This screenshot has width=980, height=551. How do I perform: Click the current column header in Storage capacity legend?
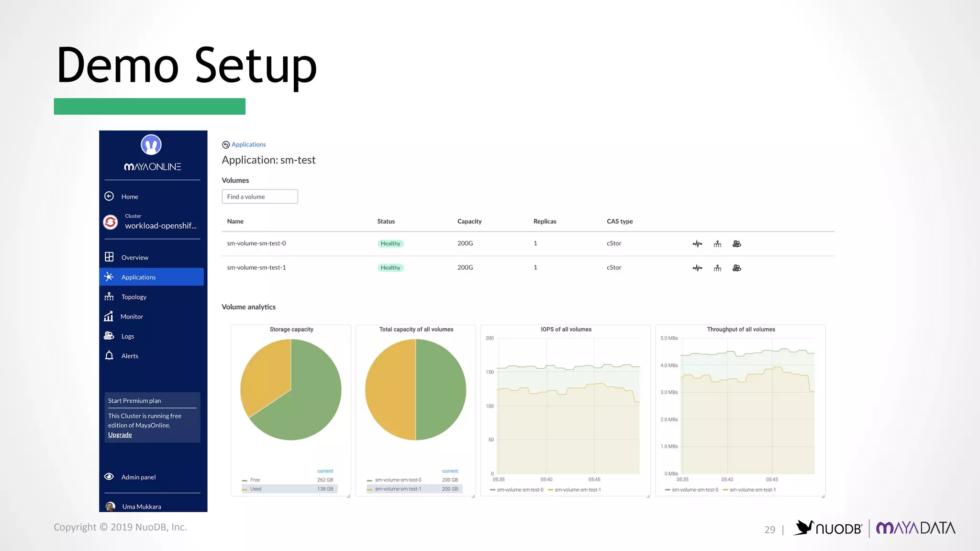(325, 471)
